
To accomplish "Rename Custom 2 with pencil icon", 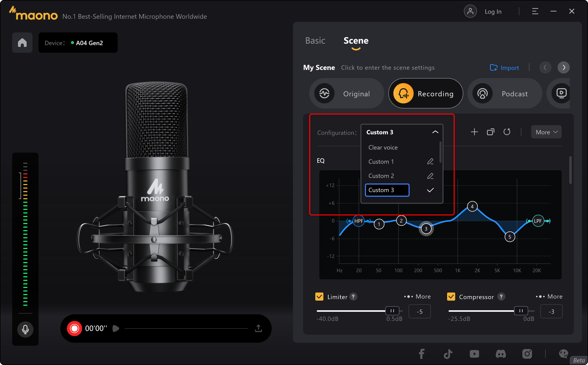I will [430, 176].
